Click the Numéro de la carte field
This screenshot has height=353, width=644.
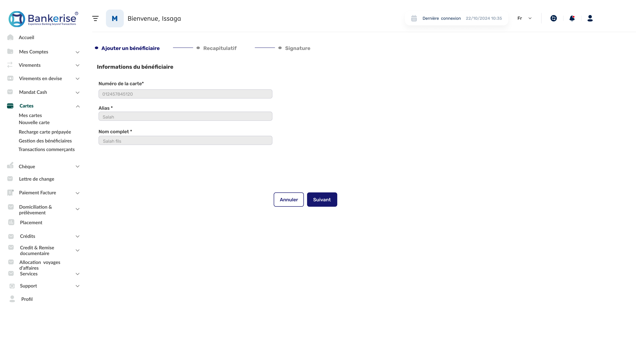[186, 94]
